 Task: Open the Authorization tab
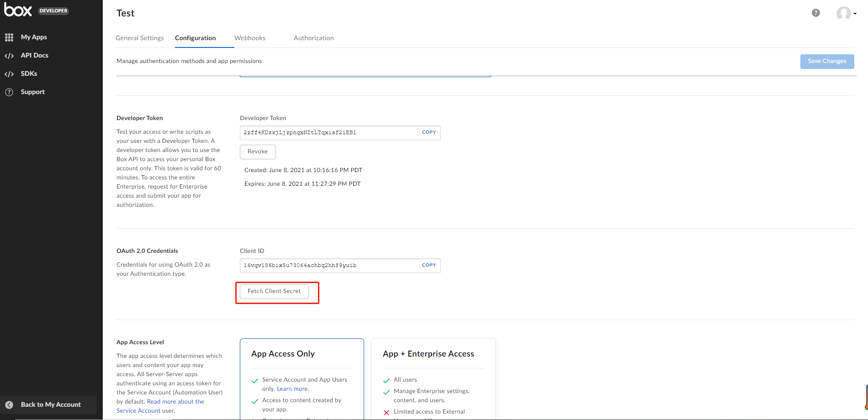tap(313, 38)
